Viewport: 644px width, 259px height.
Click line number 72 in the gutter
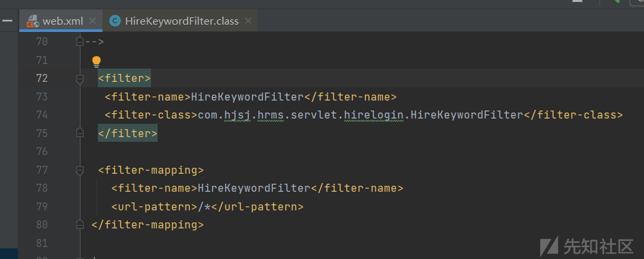[x=42, y=78]
